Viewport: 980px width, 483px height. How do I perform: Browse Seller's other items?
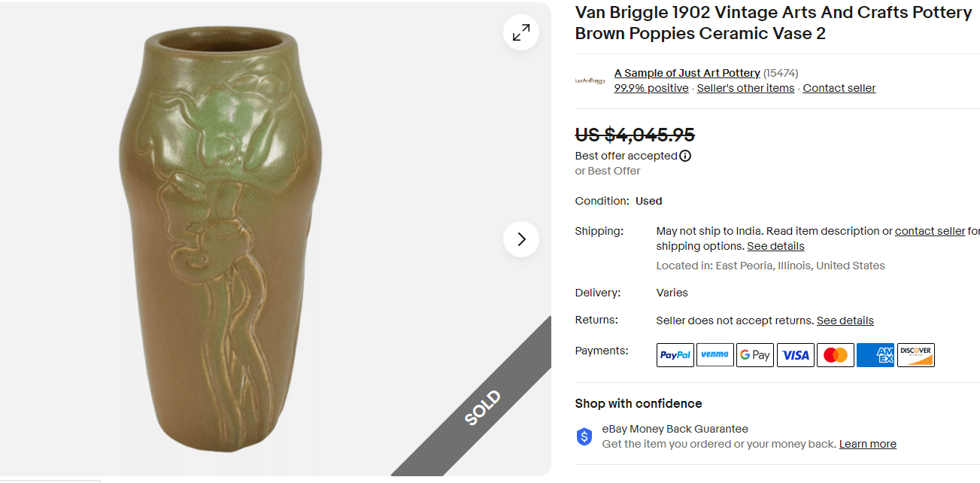[745, 88]
